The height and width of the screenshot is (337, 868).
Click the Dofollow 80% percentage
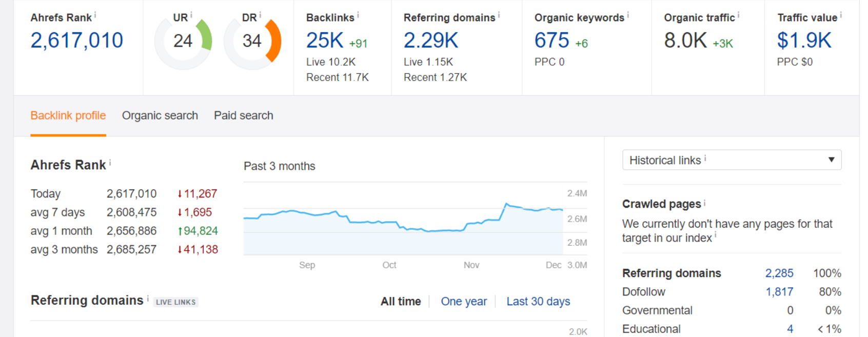[830, 292]
